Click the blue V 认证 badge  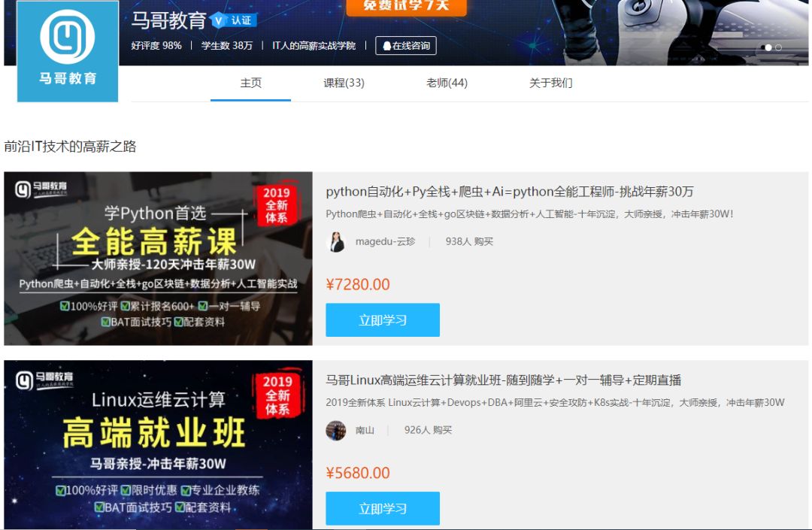234,20
